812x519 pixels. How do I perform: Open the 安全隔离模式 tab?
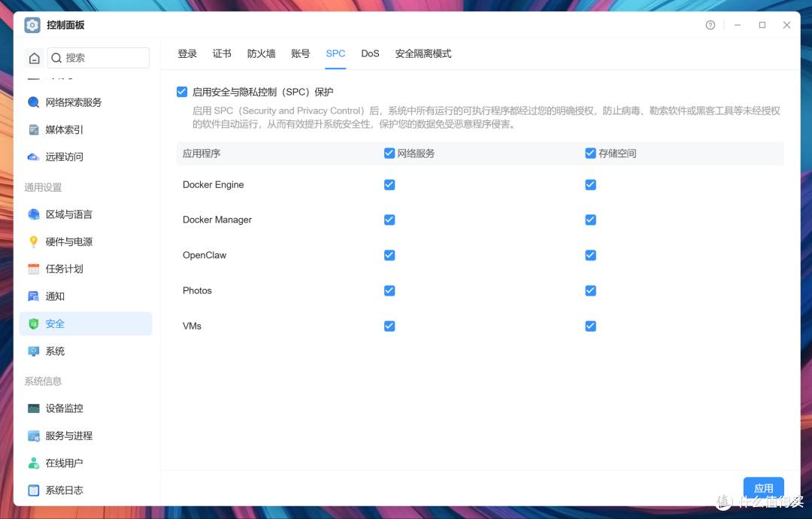point(423,54)
